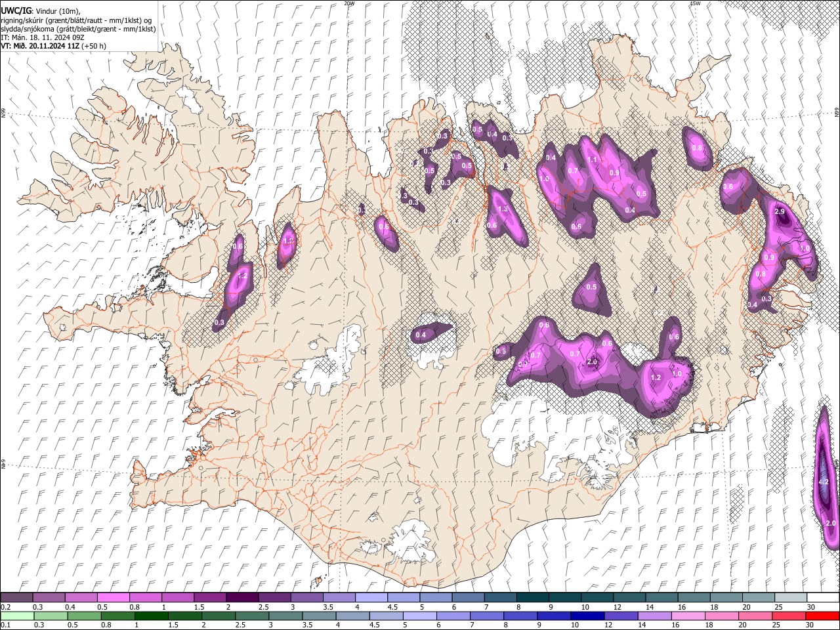
Task: Select the darkest purple 2 snow legend swatch
Action: [x=241, y=598]
